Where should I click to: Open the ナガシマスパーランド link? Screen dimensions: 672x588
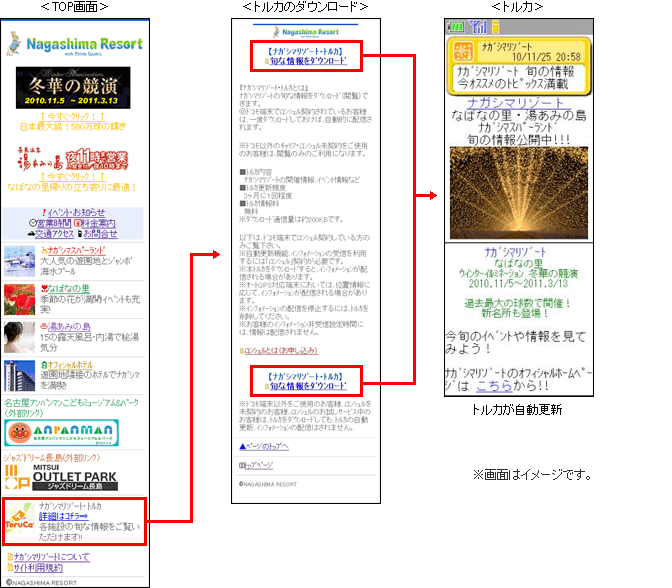pyautogui.click(x=76, y=250)
